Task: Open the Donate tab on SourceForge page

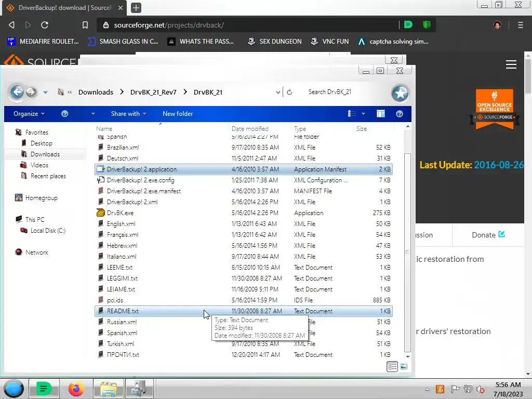Action: coord(488,235)
